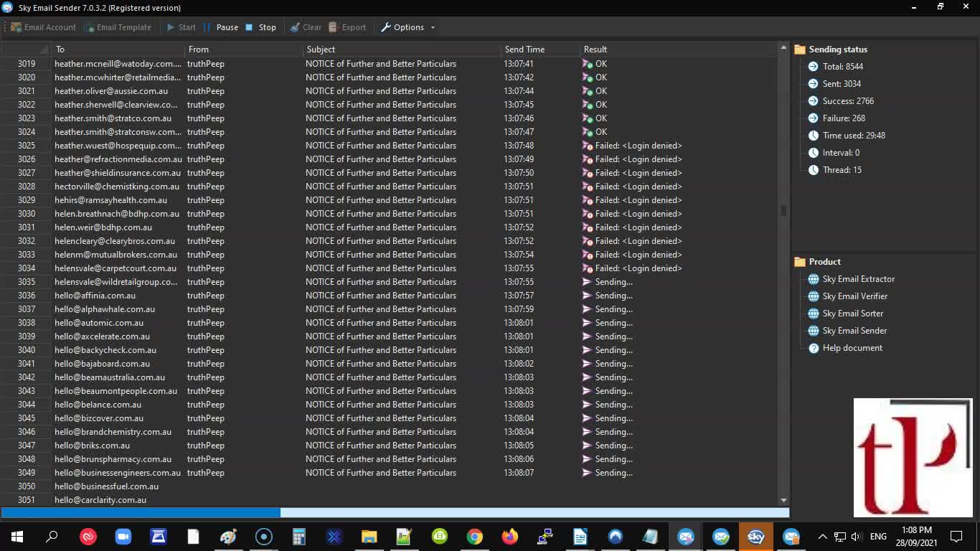Screen dimensions: 980x551
Task: Select recipient hello@carclarity.com.au
Action: [100, 500]
